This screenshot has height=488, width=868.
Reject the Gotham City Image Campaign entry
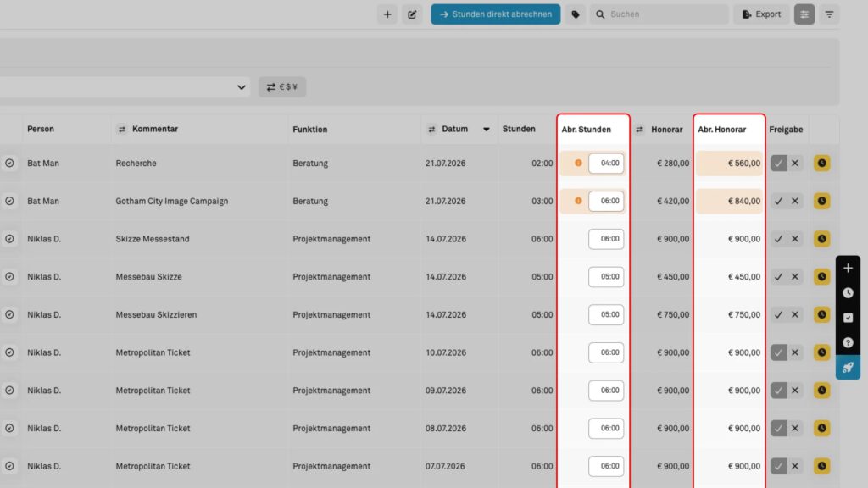click(x=795, y=201)
